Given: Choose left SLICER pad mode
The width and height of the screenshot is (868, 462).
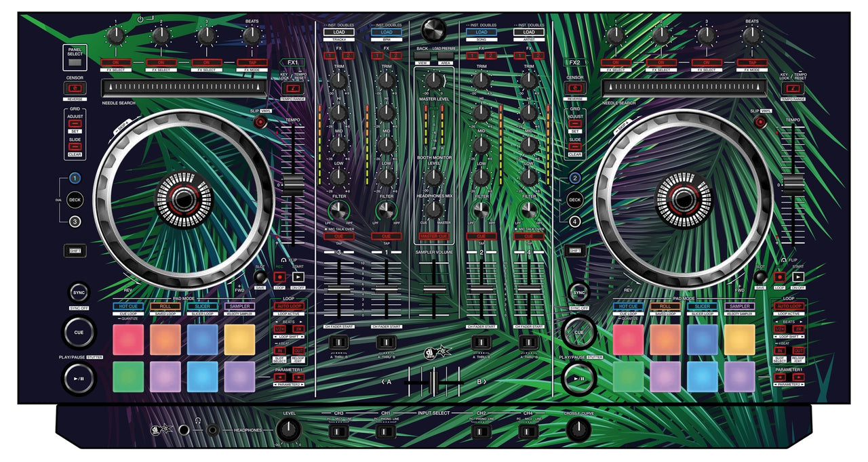Looking at the screenshot, I should pos(202,307).
